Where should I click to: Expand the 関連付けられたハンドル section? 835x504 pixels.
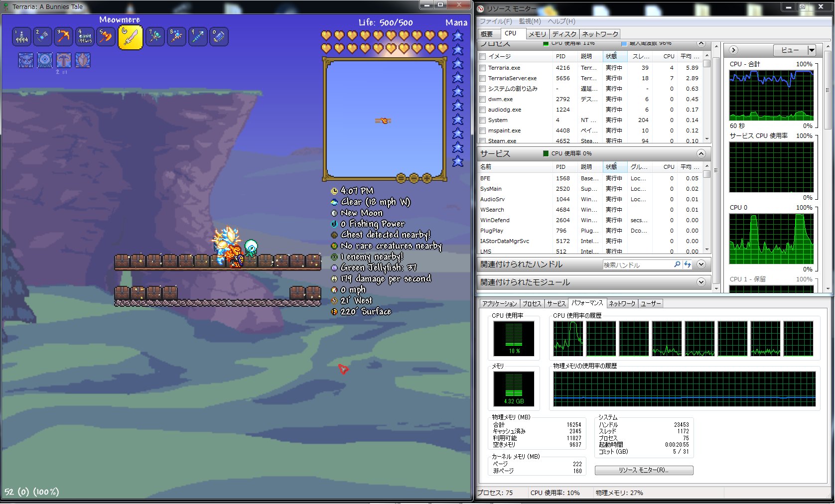coord(701,264)
